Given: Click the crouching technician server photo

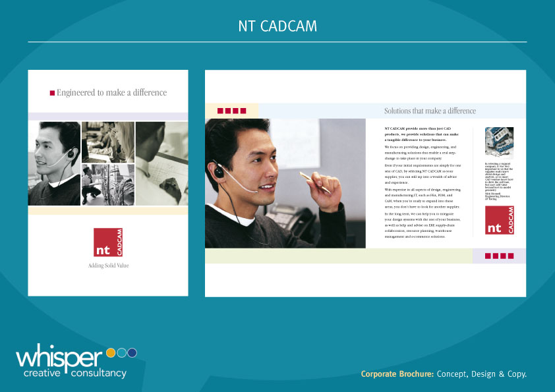Looking at the screenshot, I should click(x=108, y=184).
